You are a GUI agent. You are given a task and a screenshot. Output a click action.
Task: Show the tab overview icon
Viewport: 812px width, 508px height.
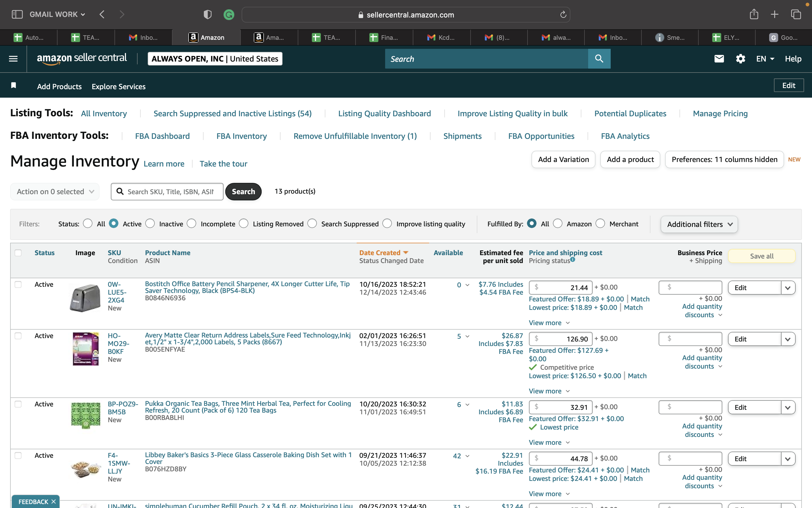pyautogui.click(x=796, y=14)
